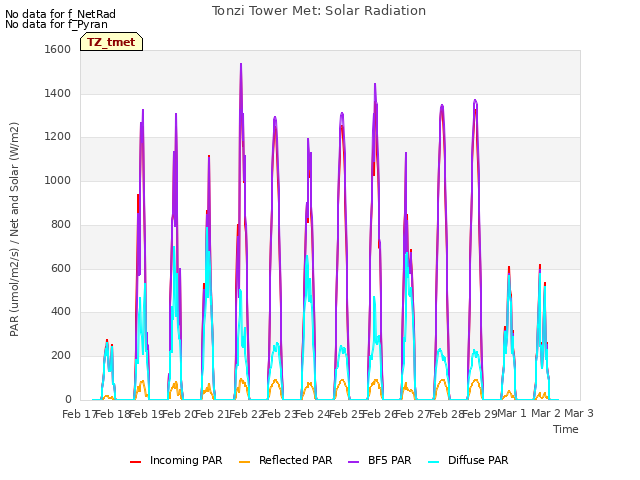Click the orange Reflected PAR legend swatch
This screenshot has height=480, width=640.
(x=244, y=461)
